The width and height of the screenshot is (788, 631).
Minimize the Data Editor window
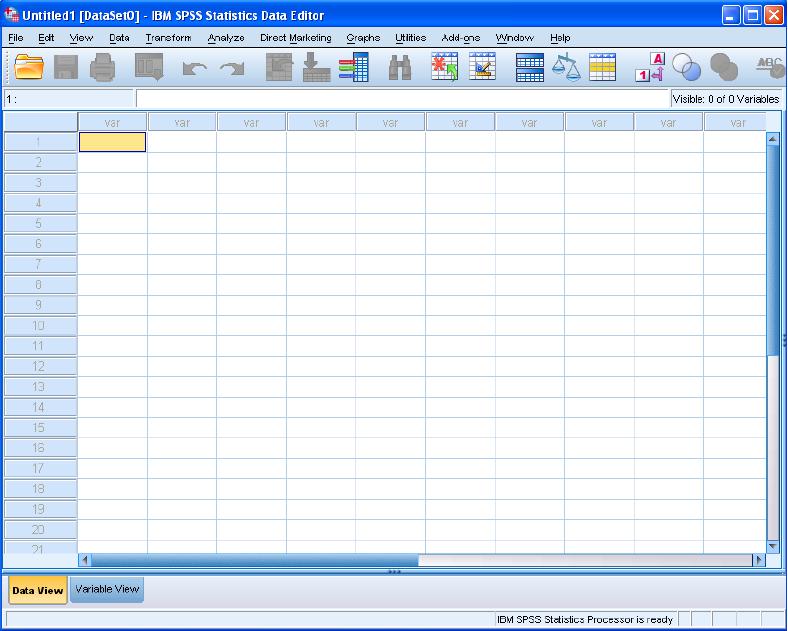pyautogui.click(x=731, y=15)
